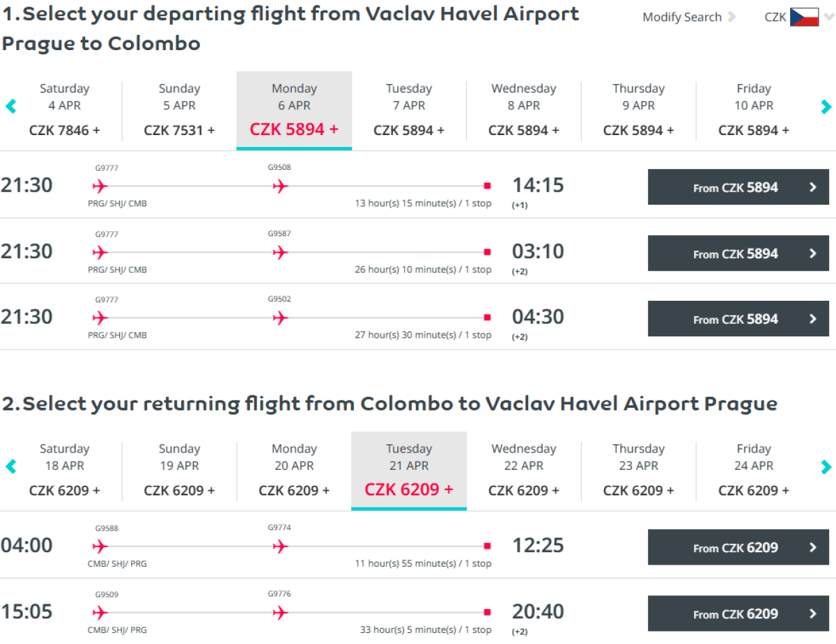Show earlier departing dates with left arrow
This screenshot has width=836, height=644.
click(10, 107)
